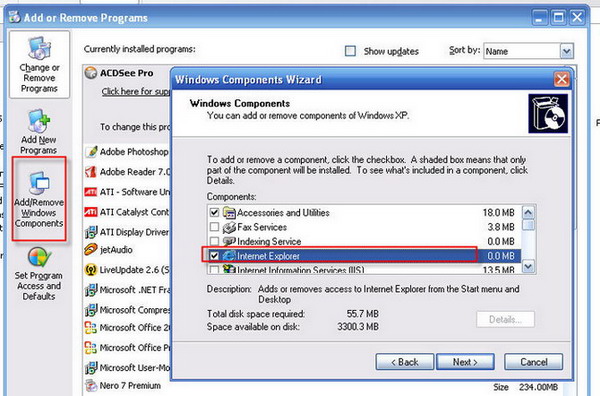Viewport: 600px width, 396px height.
Task: Click Accessories and Utilities component icon
Action: pos(229,212)
